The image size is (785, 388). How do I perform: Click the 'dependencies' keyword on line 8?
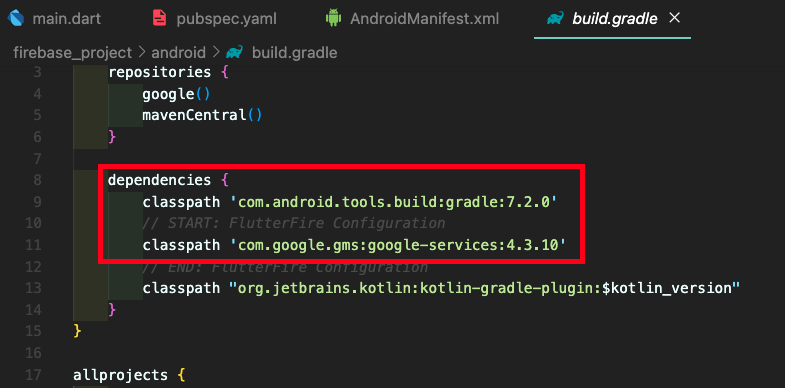159,180
